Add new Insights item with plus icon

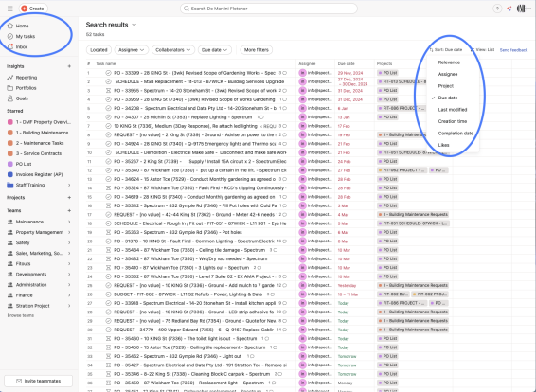69,66
